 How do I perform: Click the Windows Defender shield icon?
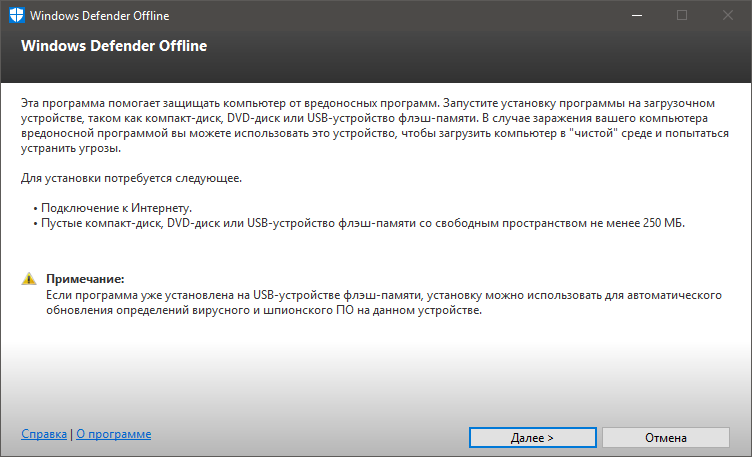(16, 15)
